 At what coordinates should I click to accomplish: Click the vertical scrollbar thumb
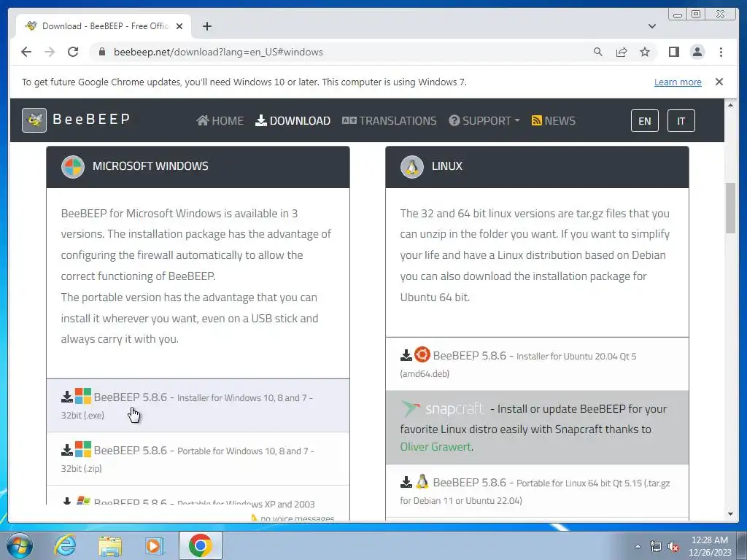[x=730, y=208]
